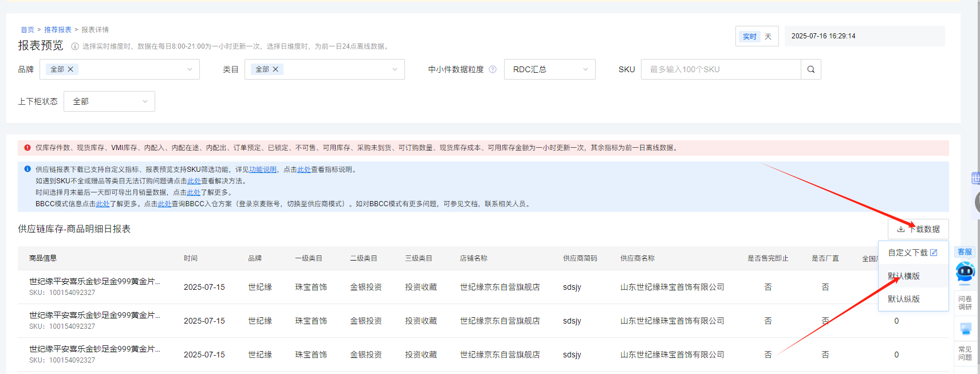The image size is (980, 374).
Task: Click the 下载数据 button
Action: point(918,229)
